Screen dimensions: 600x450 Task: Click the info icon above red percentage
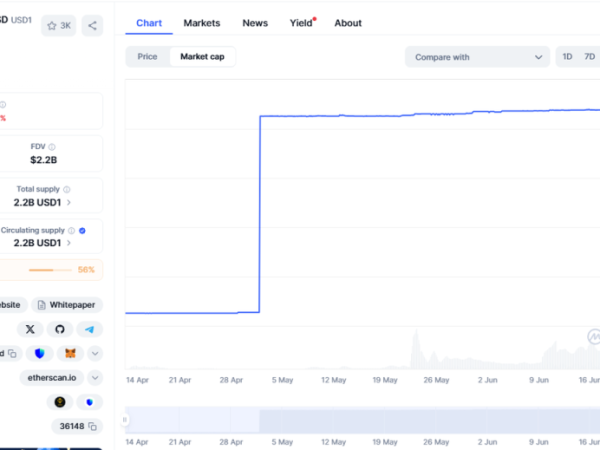[3, 104]
